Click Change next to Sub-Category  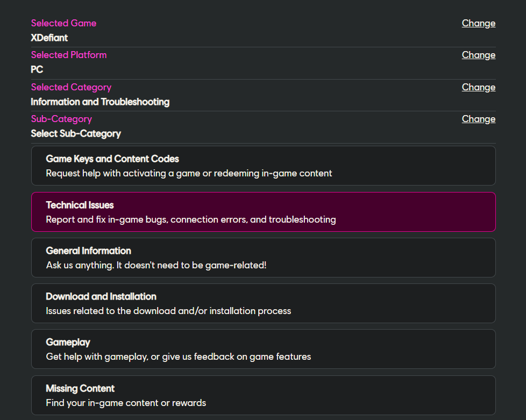478,119
